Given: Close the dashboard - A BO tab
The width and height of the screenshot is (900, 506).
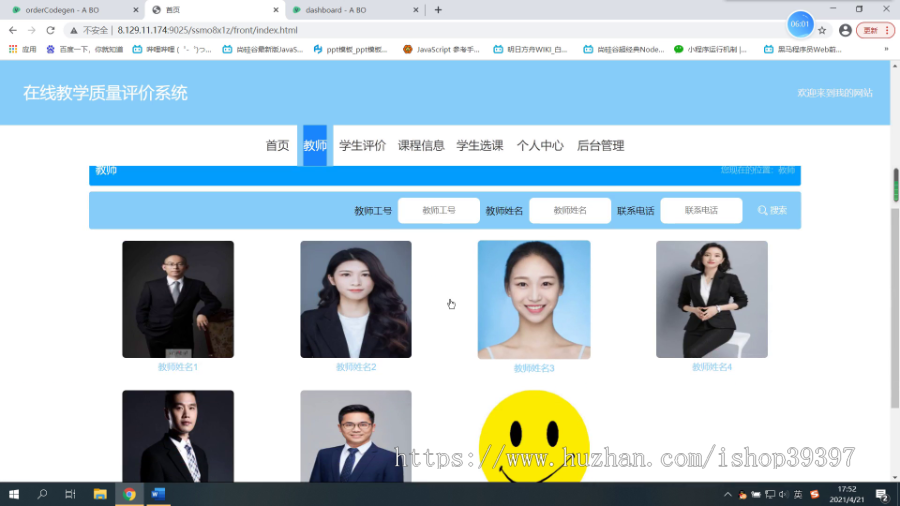Looking at the screenshot, I should pyautogui.click(x=416, y=10).
